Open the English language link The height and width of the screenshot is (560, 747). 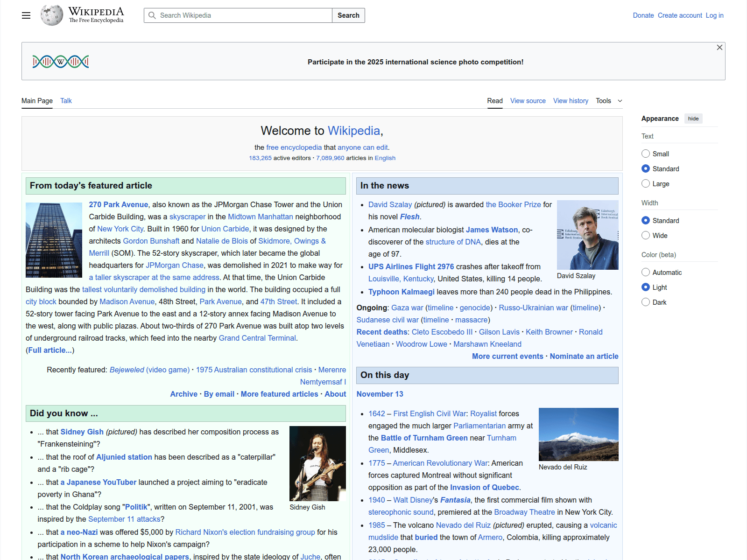[x=385, y=158]
